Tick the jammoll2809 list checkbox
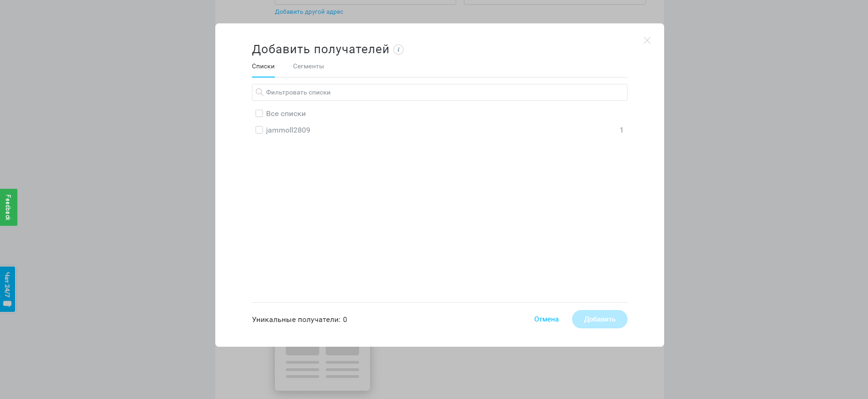 [x=259, y=130]
